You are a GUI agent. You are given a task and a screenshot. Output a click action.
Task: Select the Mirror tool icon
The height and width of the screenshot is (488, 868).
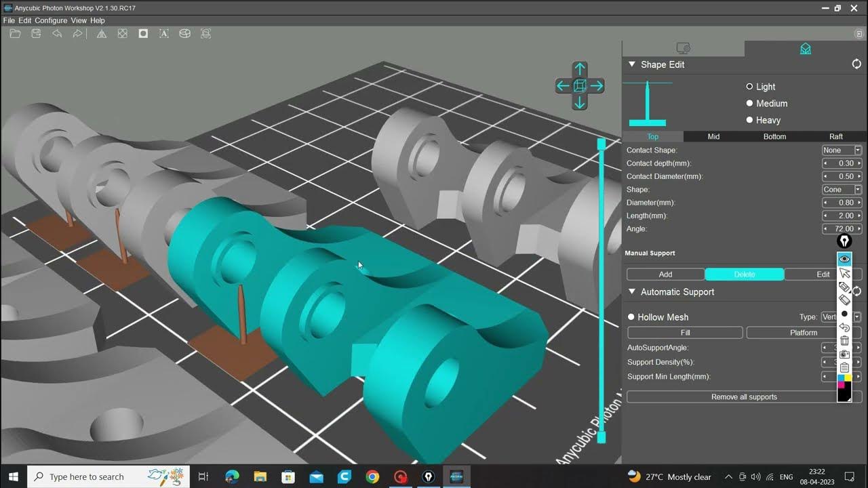point(101,33)
